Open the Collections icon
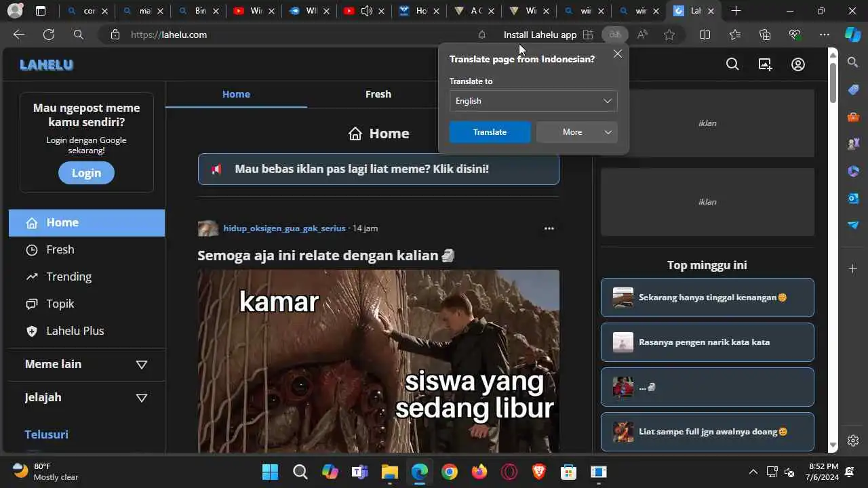 [765, 35]
